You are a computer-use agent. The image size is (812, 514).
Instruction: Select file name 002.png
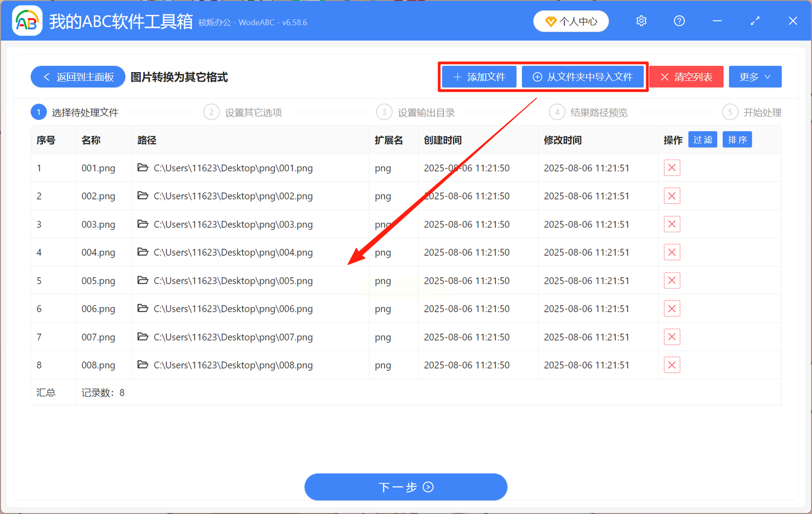point(98,196)
